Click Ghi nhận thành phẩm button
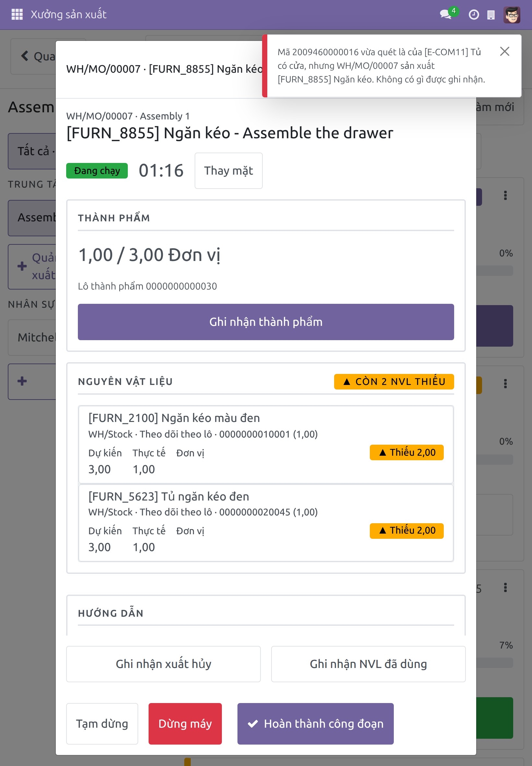The height and width of the screenshot is (766, 532). 266,322
